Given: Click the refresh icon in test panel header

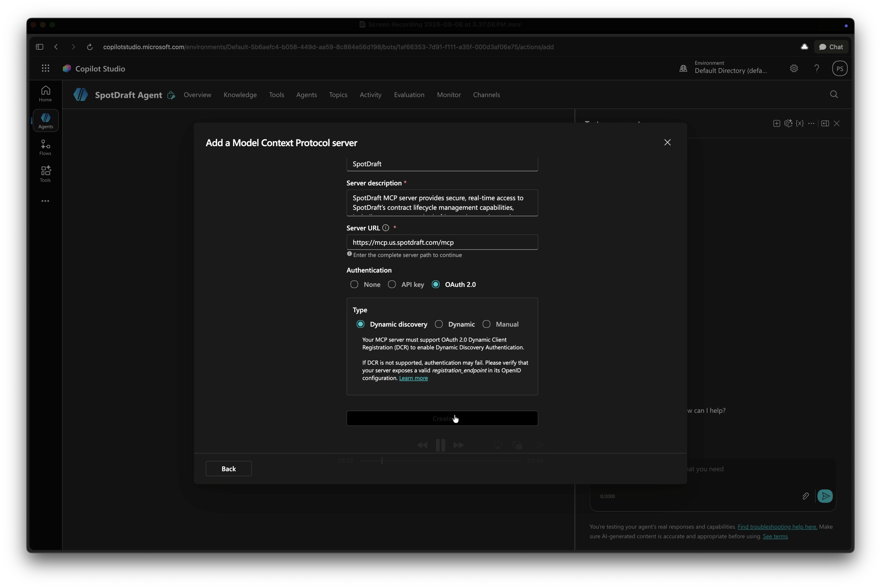Looking at the screenshot, I should pyautogui.click(x=788, y=123).
